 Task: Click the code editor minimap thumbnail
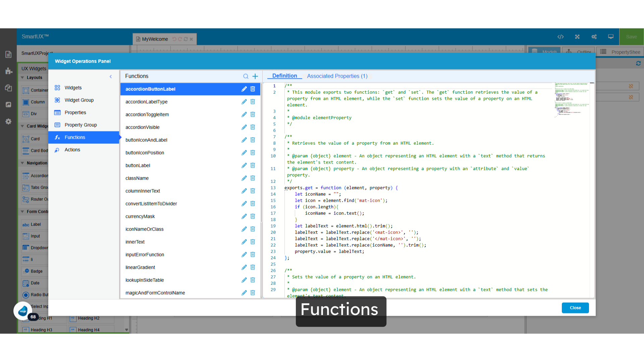[572, 101]
